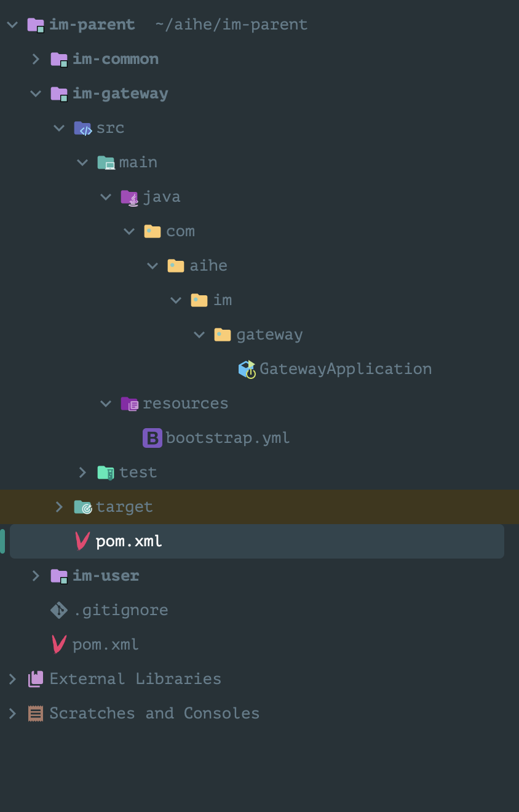Expand the target folder chevron

point(59,507)
